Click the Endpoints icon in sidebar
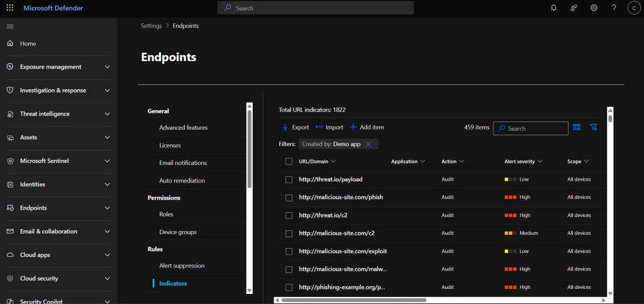 pyautogui.click(x=10, y=208)
